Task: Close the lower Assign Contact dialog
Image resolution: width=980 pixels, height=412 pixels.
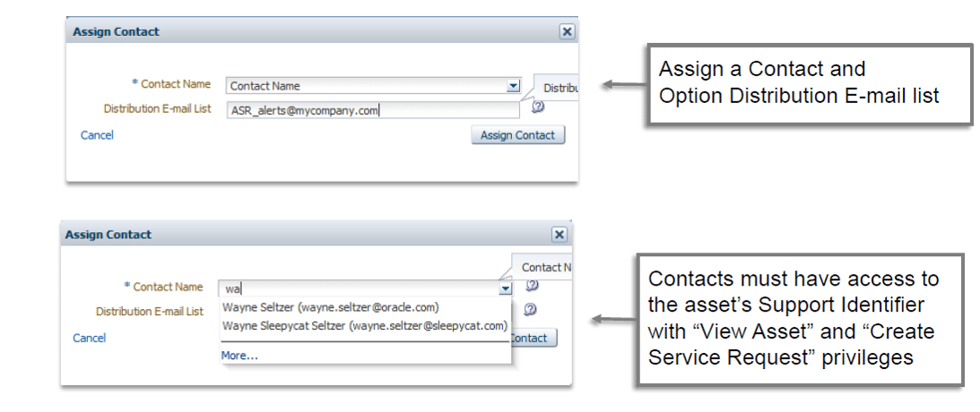Action: pos(559,235)
